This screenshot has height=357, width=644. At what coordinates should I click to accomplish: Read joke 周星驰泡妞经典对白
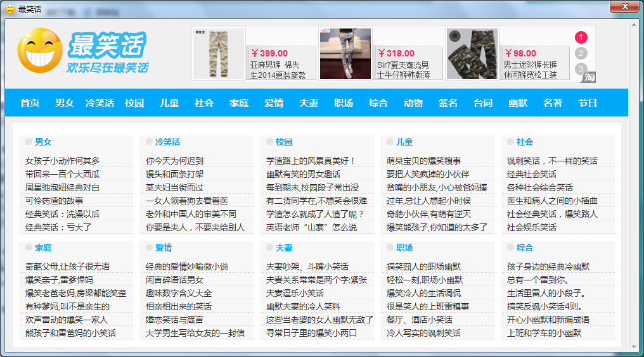pos(62,187)
